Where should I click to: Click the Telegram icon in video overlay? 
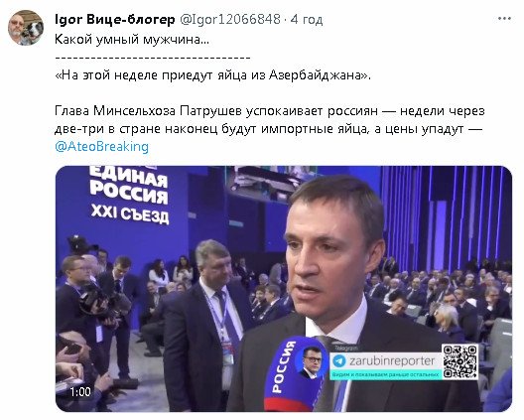click(339, 361)
